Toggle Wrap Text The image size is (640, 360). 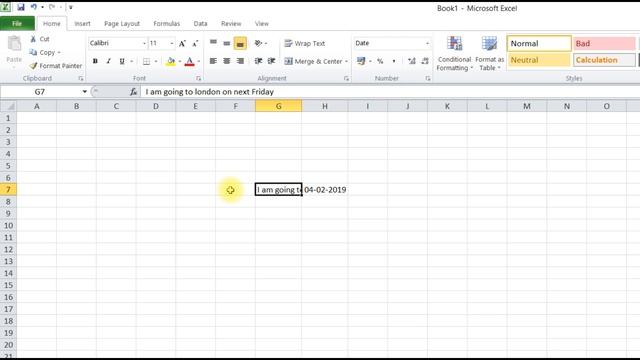[304, 43]
